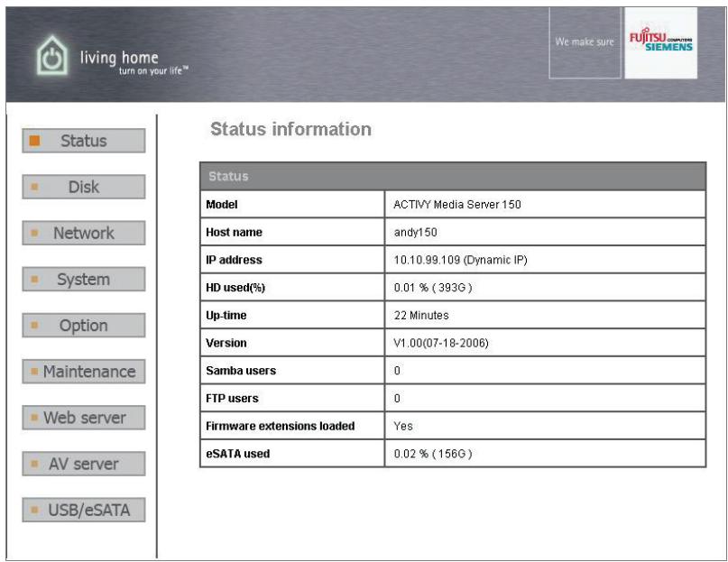Click the 'FTP users' row label
The width and height of the screenshot is (728, 562).
232,398
